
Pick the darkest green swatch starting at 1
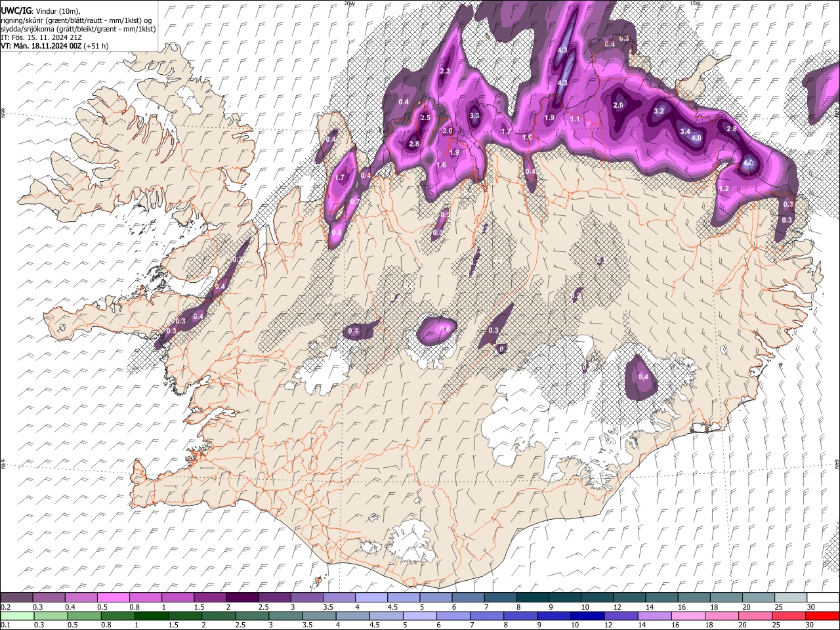(x=150, y=616)
